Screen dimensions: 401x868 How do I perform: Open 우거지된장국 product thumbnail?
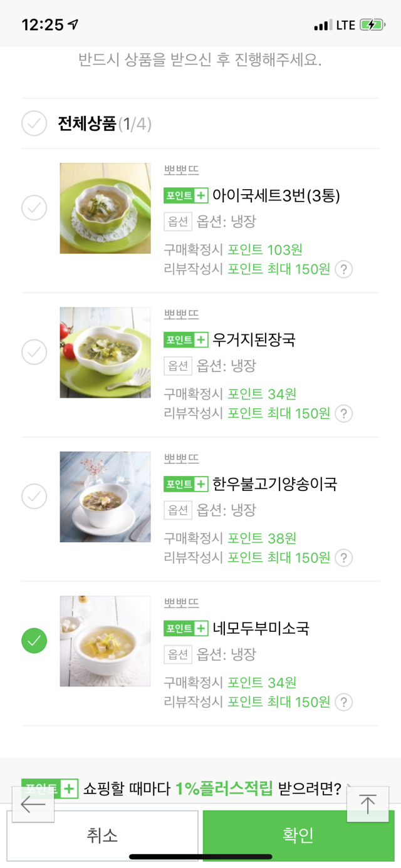105,353
